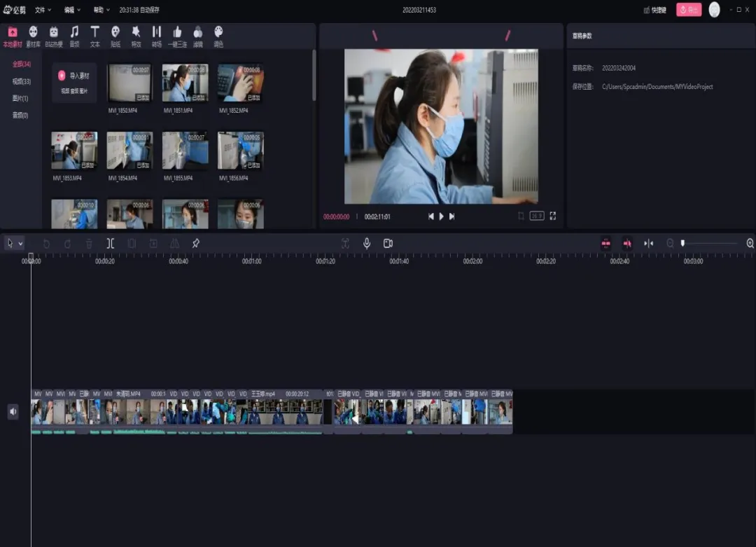Image resolution: width=756 pixels, height=547 pixels.
Task: Click the project path C:/Users/Spcadmin/Documents/MYVideoProject
Action: (657, 87)
